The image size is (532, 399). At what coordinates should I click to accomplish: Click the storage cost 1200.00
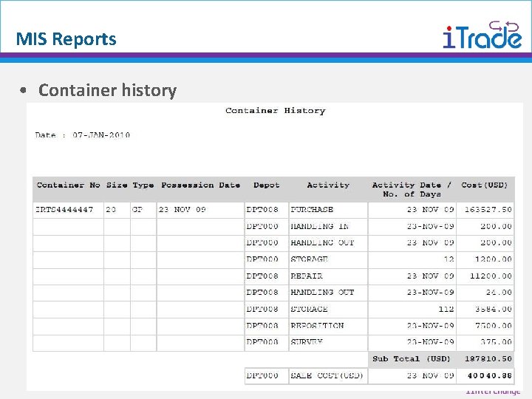[x=494, y=259]
